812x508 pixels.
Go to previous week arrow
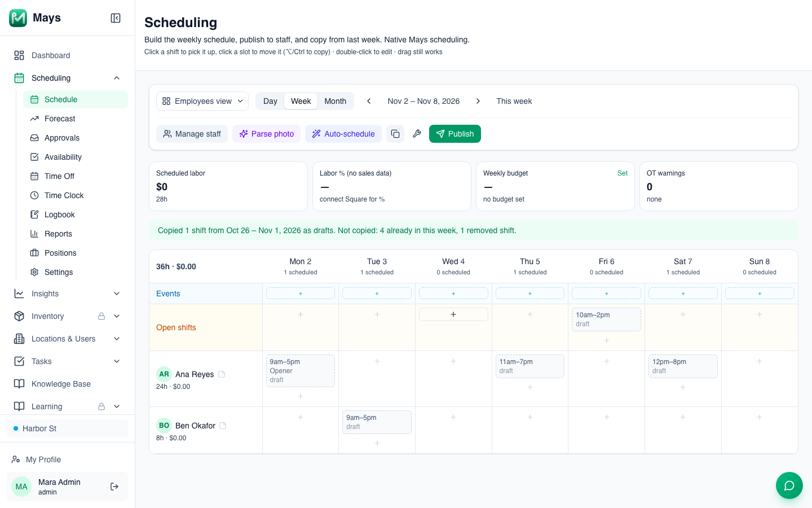click(369, 101)
